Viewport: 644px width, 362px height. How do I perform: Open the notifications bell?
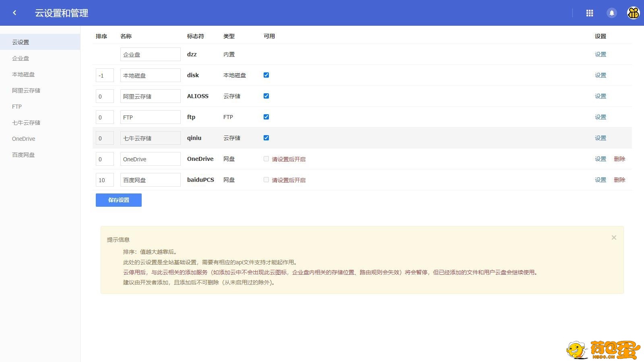tap(612, 13)
